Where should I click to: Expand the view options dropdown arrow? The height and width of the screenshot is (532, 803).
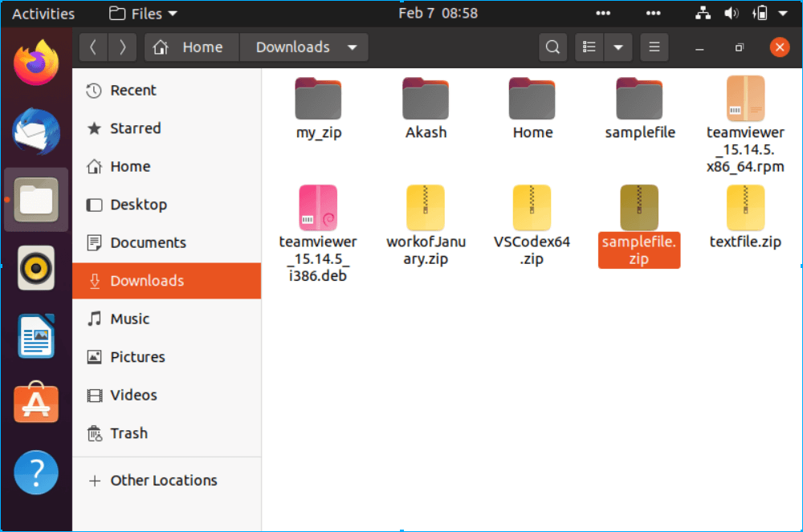point(618,47)
